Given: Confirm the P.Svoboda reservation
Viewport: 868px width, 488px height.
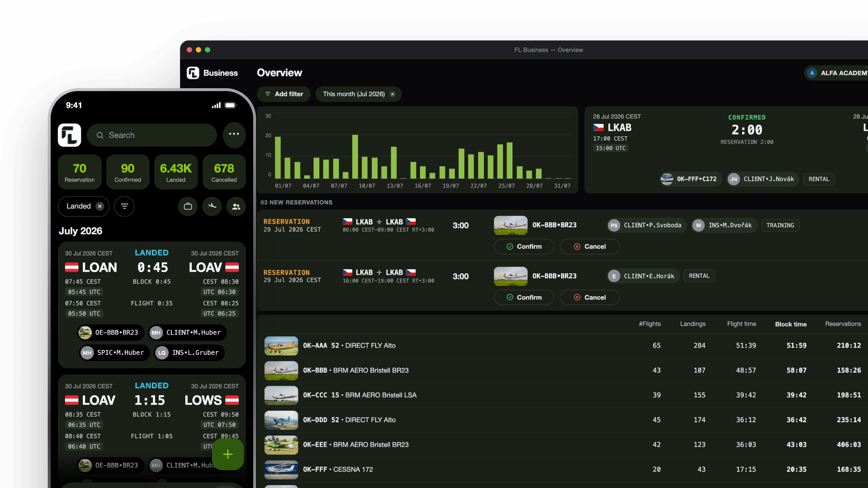Looking at the screenshot, I should pyautogui.click(x=524, y=247).
